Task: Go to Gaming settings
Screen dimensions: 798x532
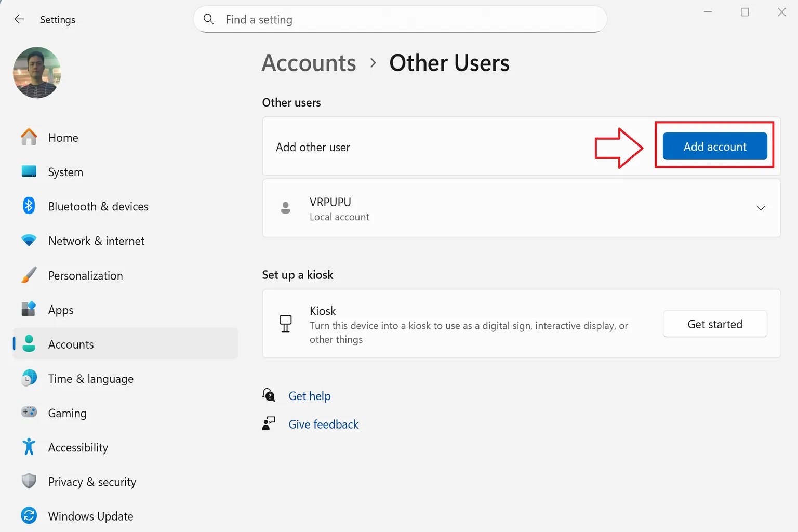Action: coord(125,413)
